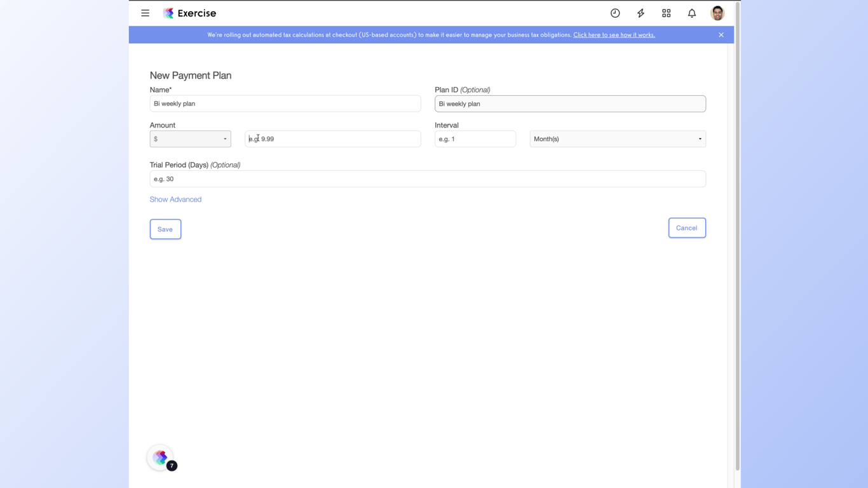Click the 'Plan ID (Optional)' label
Image resolution: width=868 pixels, height=488 pixels.
(x=463, y=90)
